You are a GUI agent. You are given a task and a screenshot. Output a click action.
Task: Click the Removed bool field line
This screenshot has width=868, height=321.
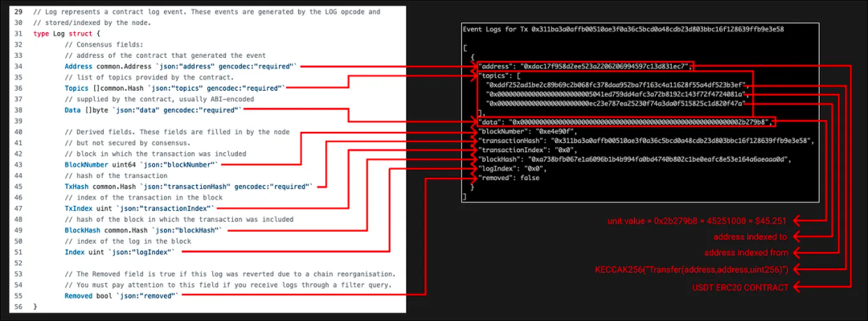pos(122,295)
